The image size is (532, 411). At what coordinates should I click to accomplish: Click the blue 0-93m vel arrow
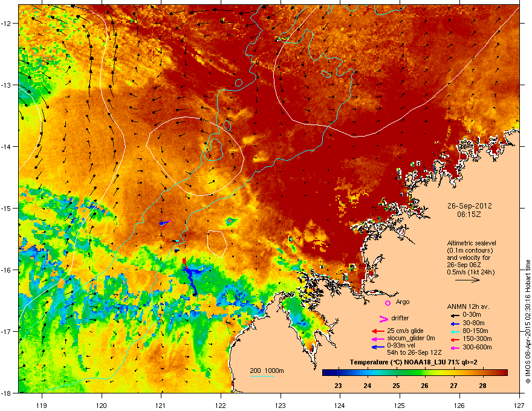(x=378, y=346)
